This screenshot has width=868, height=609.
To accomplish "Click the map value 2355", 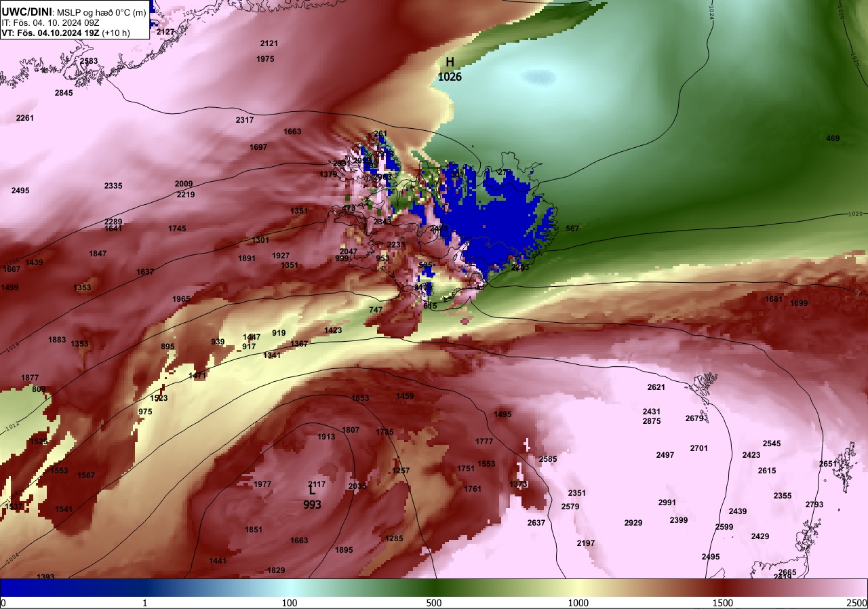I will (x=783, y=496).
